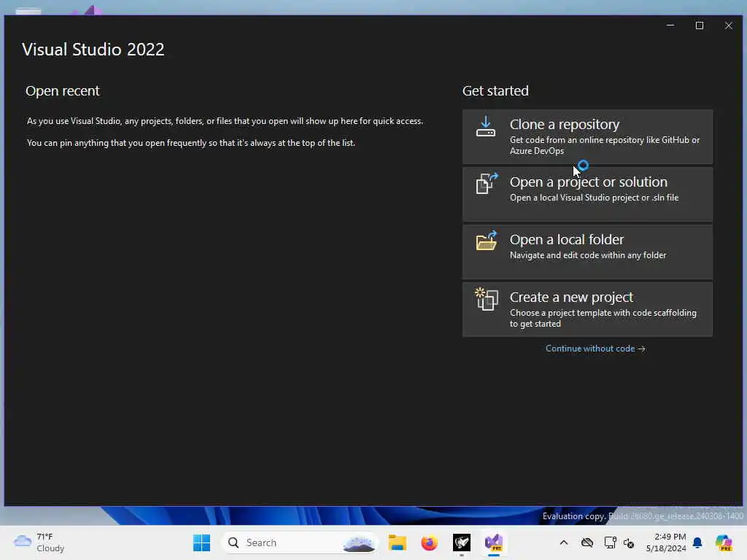Viewport: 747px width, 560px height.
Task: Click the Get started heading
Action: 495,91
